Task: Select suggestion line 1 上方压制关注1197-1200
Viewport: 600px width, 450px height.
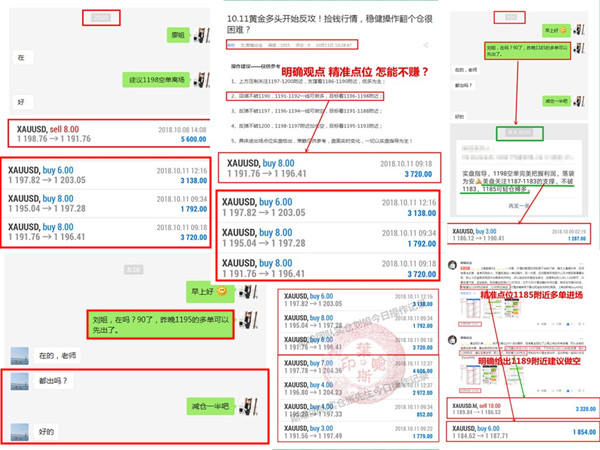Action: tap(308, 82)
